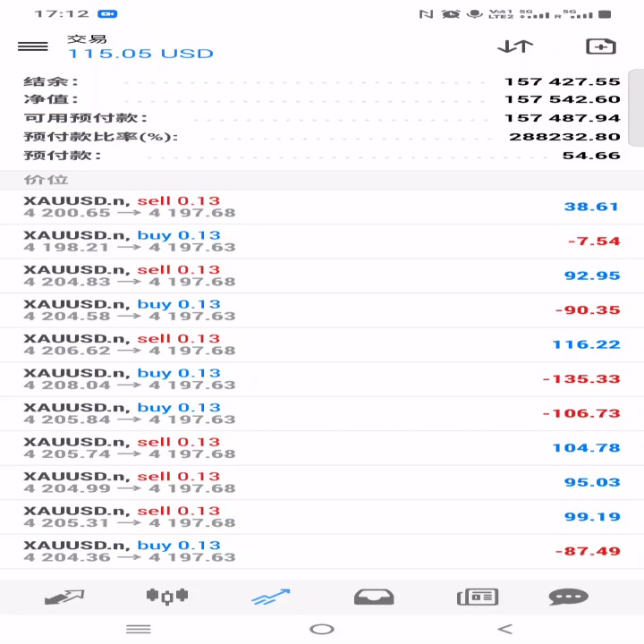Screen dimensions: 644x644
Task: Select sell position opened at 4 205.31
Action: (322, 518)
